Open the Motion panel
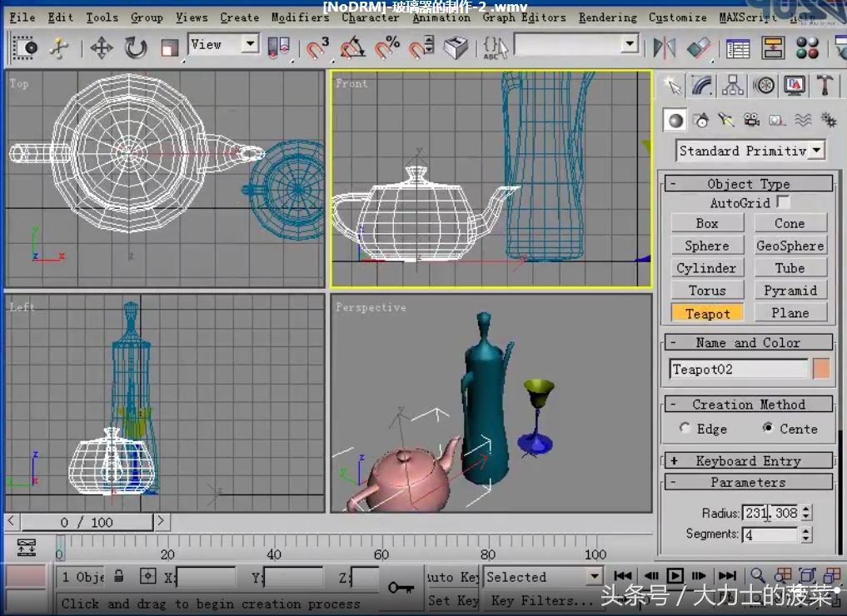This screenshot has width=847, height=616. coord(764,84)
